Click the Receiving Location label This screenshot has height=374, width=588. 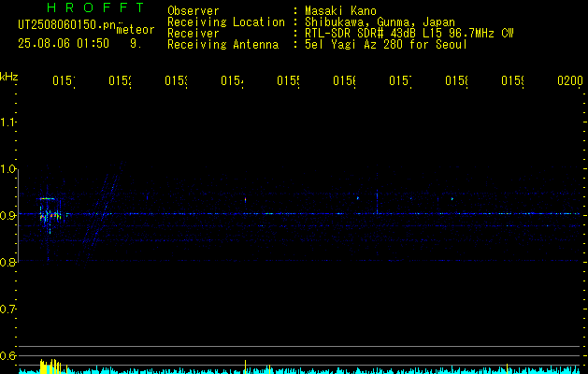[226, 22]
